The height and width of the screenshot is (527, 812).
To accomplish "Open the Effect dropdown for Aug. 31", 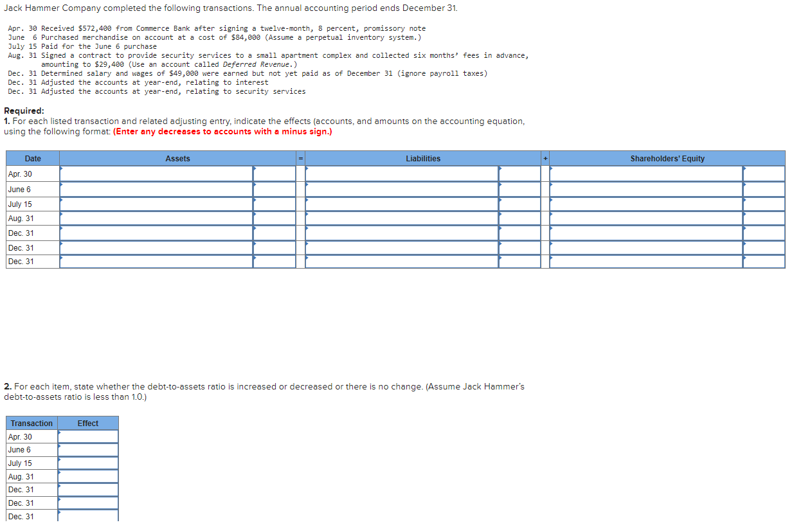I will tap(88, 476).
